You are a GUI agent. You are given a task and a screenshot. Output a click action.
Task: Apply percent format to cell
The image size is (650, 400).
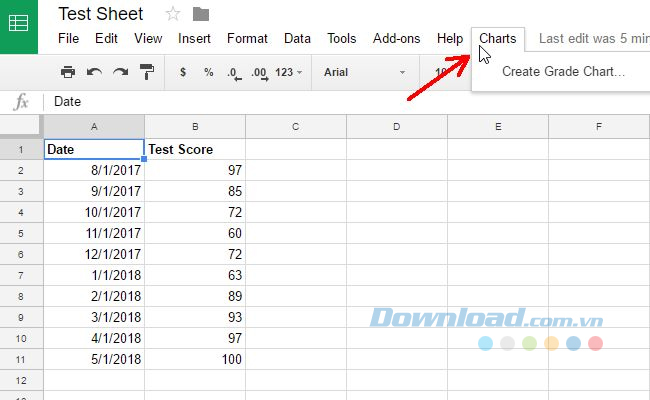tap(208, 72)
